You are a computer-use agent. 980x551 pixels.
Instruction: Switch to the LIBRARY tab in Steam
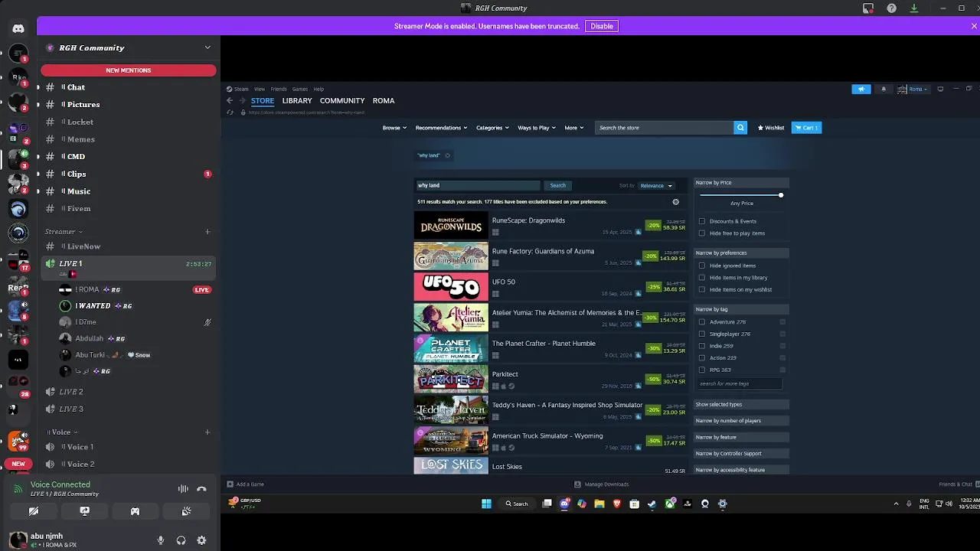click(297, 100)
